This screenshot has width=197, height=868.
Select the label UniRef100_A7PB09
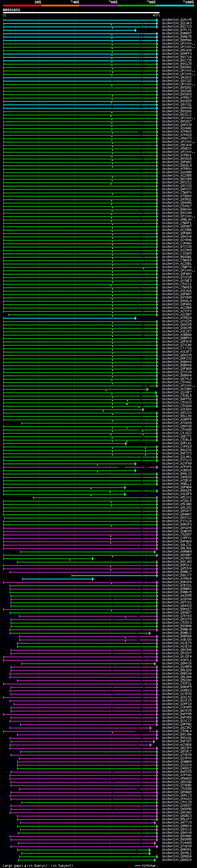(x=177, y=579)
